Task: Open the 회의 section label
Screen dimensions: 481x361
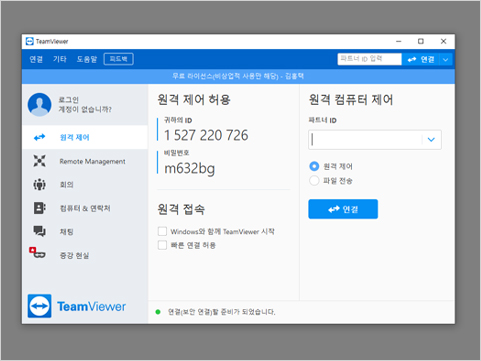Action: click(66, 185)
